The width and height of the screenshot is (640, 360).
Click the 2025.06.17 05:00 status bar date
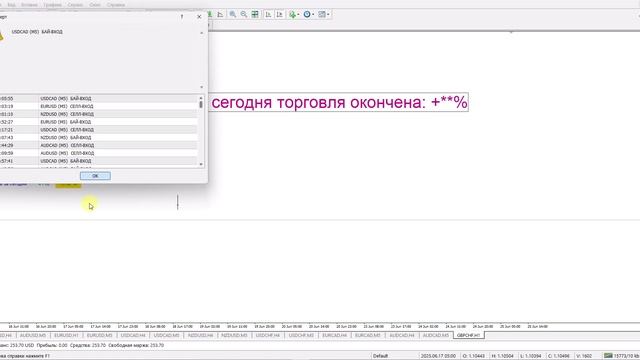click(438, 356)
